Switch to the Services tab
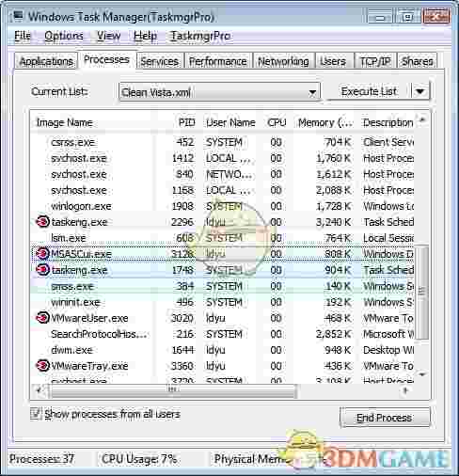Screen dimensions: 459x476 pos(160,61)
